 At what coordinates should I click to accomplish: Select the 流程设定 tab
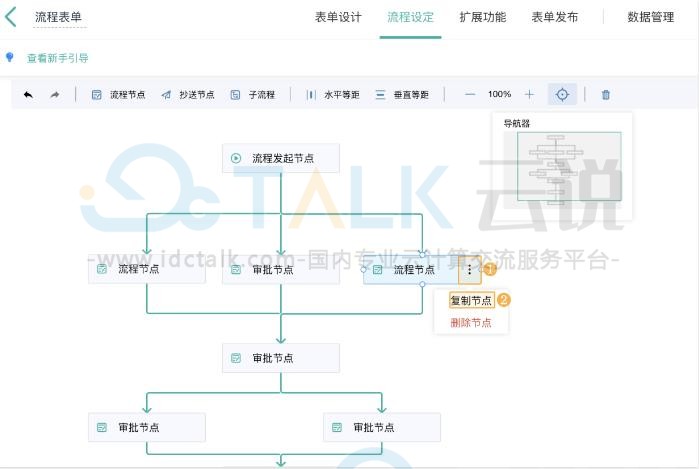(410, 17)
